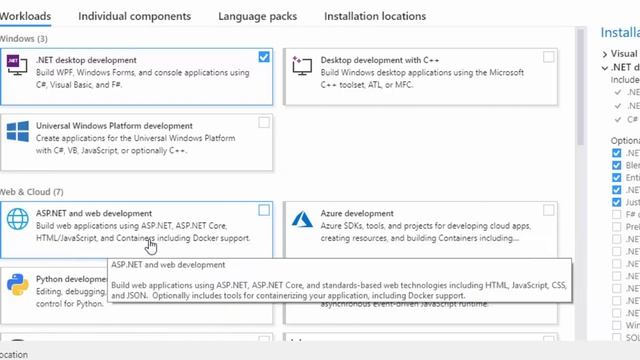Click the Desktop development with C++ icon
This screenshot has width=640, height=360.
(x=302, y=65)
